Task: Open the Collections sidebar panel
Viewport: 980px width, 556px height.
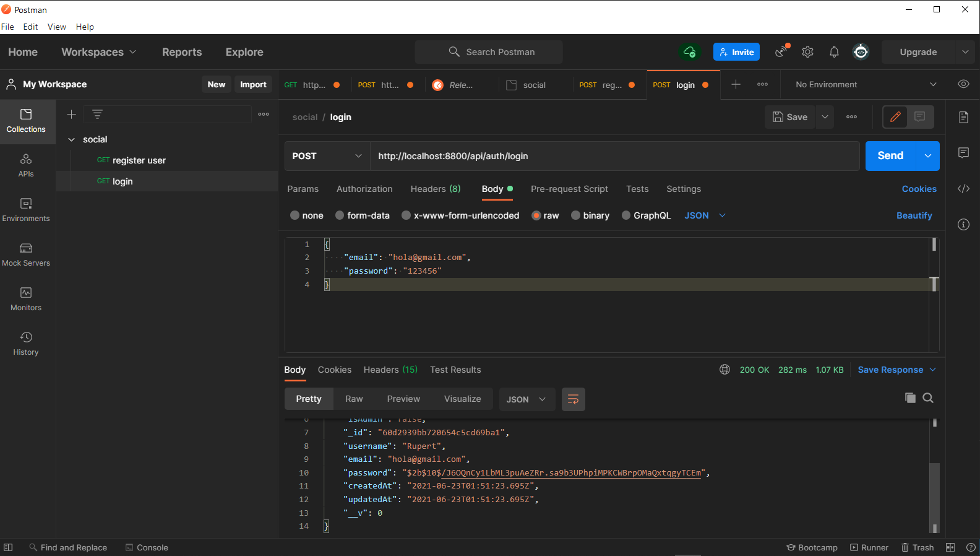Action: (x=26, y=121)
